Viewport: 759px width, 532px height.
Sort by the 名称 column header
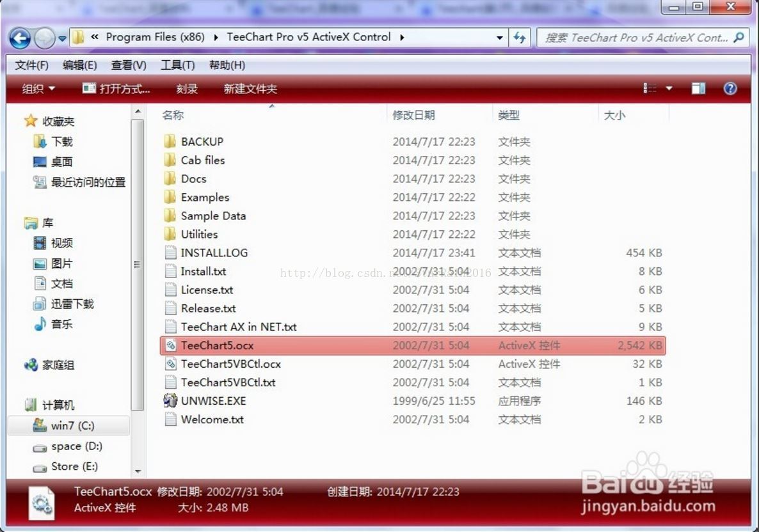[173, 115]
